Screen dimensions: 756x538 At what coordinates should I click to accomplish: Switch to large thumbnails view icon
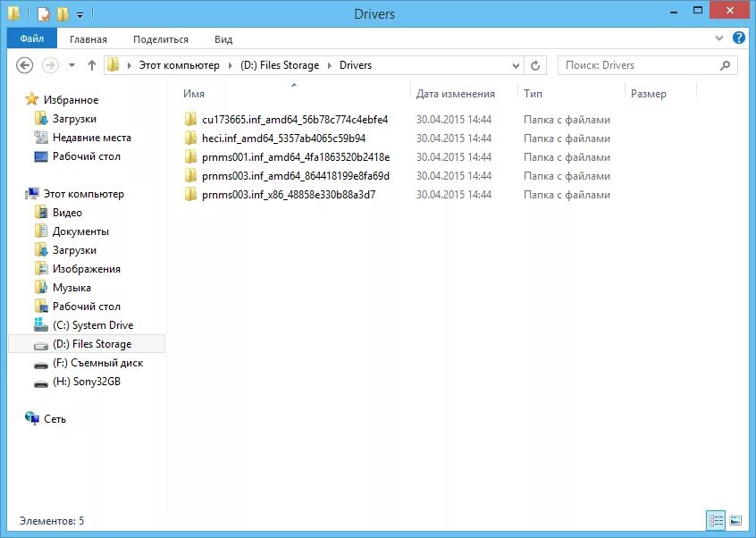pos(735,521)
